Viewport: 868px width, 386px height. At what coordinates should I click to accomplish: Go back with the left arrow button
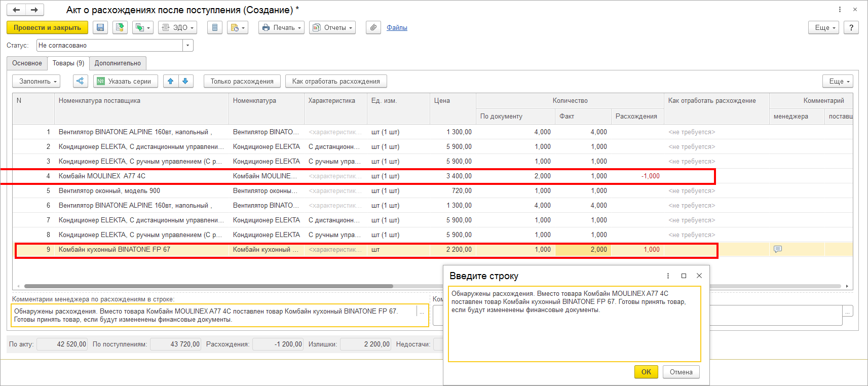click(x=16, y=10)
